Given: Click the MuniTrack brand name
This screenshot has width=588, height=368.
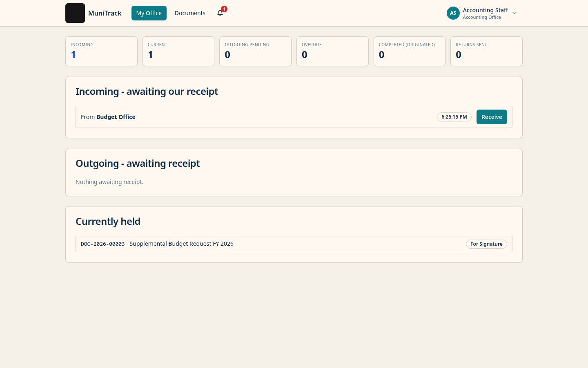Looking at the screenshot, I should pyautogui.click(x=105, y=13).
